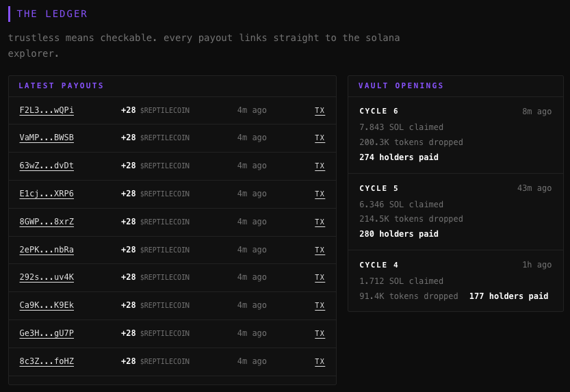The width and height of the screenshot is (570, 392).
Task: Click +28 amount in 8c3Z...foHZ row
Action: 129,361
